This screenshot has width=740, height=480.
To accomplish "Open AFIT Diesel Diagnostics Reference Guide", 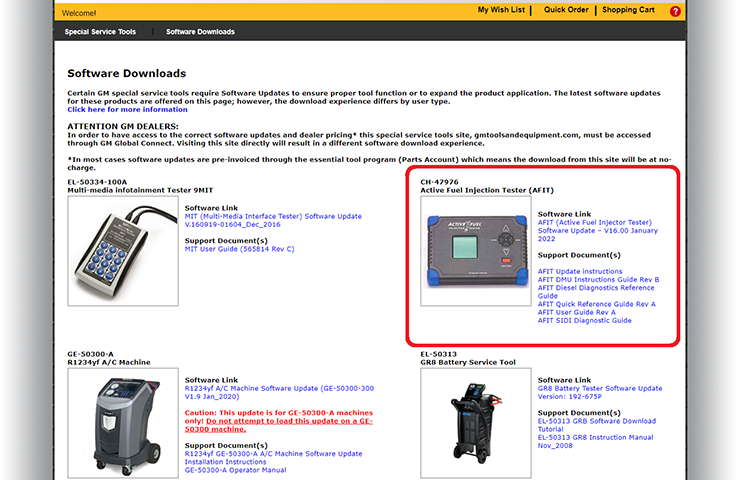I will tap(596, 292).
